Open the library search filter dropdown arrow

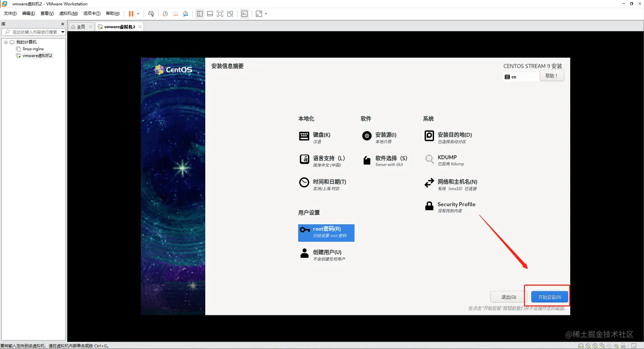pos(63,32)
